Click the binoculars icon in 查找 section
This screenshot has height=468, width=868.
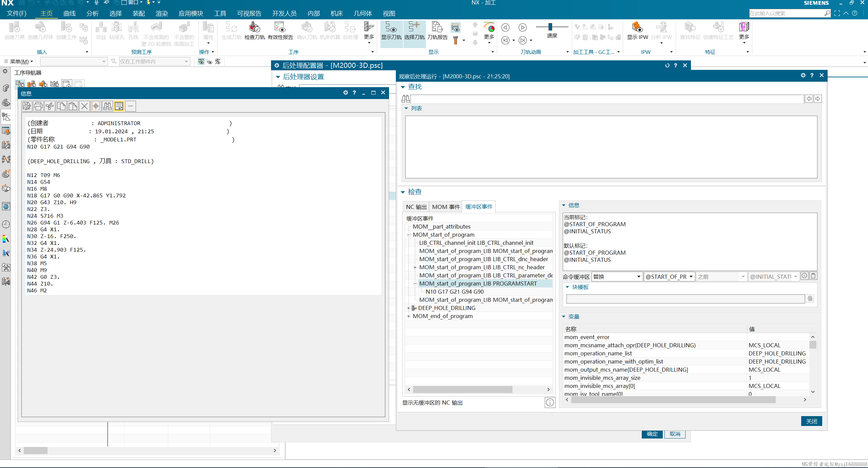[x=406, y=99]
